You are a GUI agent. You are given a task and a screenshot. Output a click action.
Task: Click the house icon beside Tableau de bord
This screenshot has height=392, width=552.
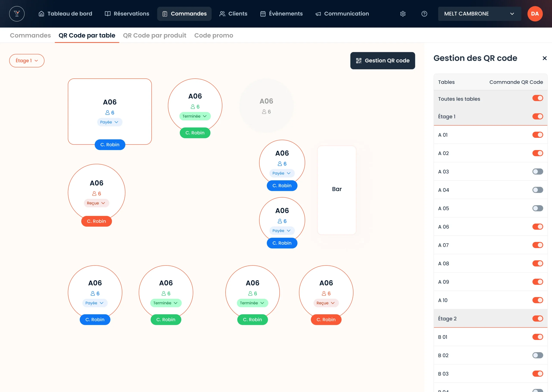pos(41,14)
